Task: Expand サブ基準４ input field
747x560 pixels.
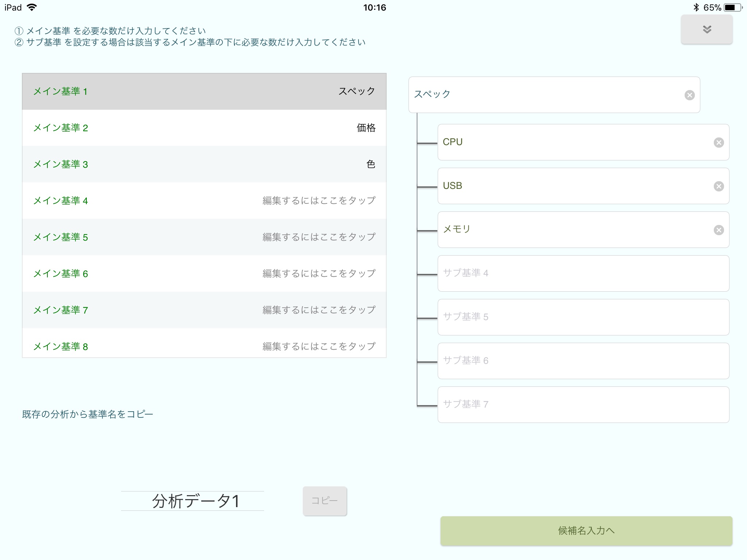Action: [583, 272]
